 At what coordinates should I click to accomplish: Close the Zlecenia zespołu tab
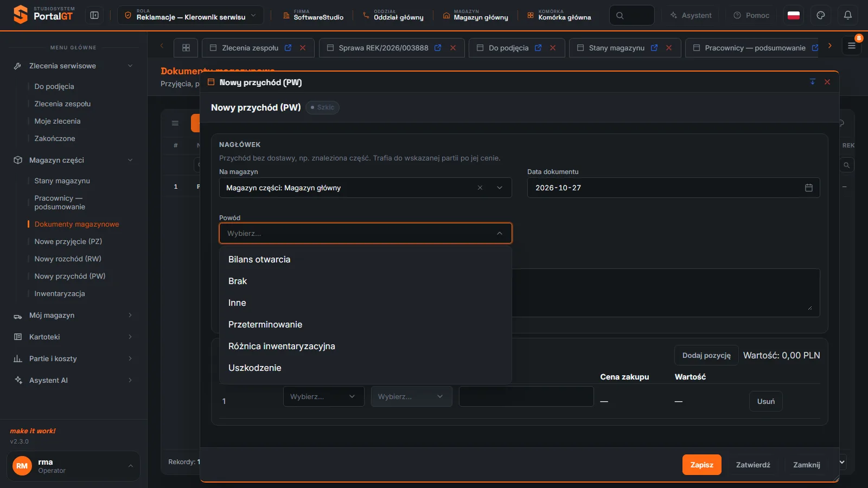coord(303,48)
